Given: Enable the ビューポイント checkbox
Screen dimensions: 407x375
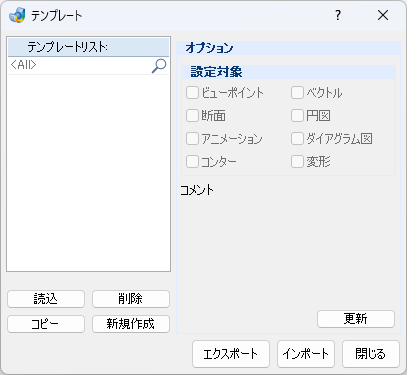Looking at the screenshot, I should pyautogui.click(x=192, y=93).
